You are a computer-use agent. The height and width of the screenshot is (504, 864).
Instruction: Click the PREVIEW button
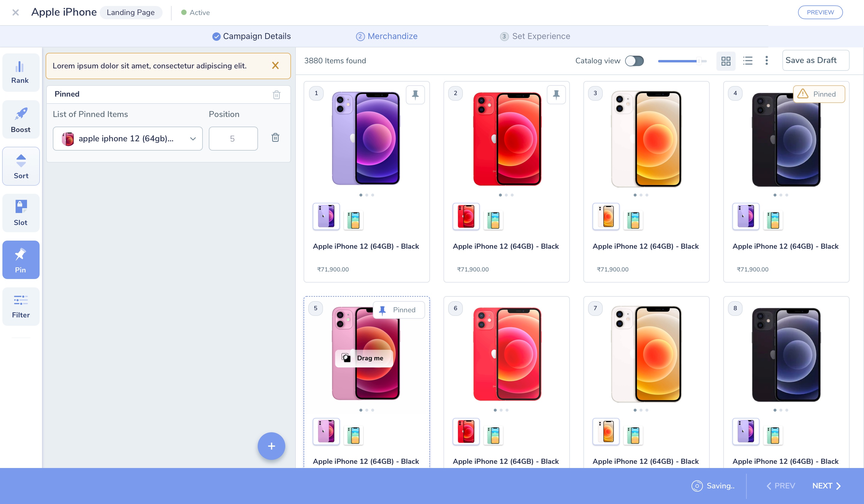820,12
